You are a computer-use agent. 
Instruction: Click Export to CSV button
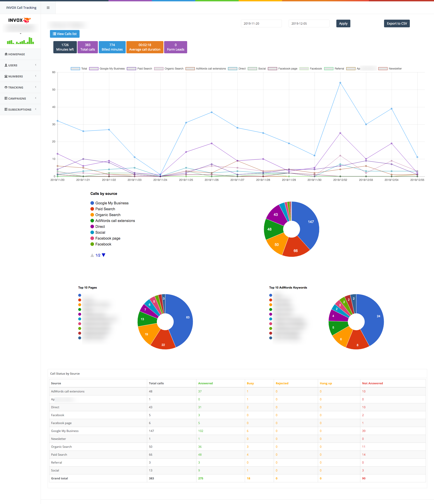(397, 23)
